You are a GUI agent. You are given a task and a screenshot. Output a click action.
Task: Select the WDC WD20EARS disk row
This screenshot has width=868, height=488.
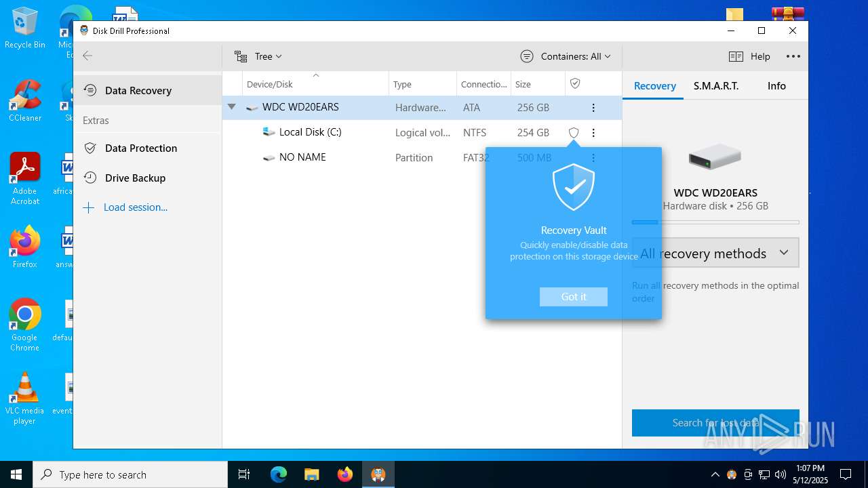pos(422,107)
